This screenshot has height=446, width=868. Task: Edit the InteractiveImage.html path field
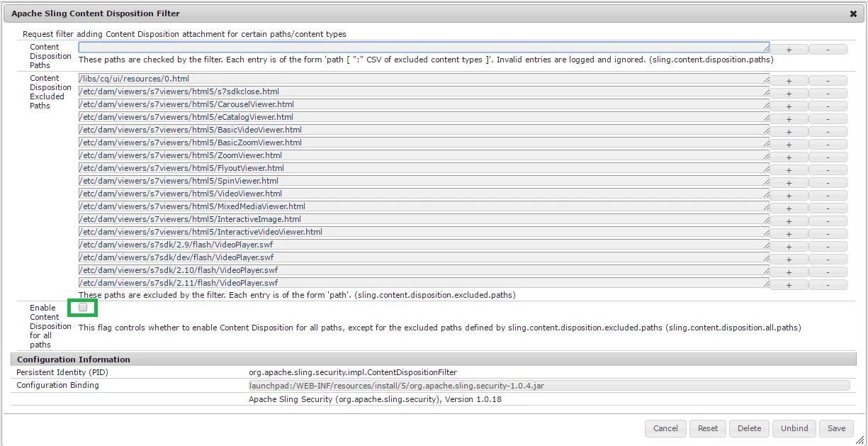coord(424,219)
